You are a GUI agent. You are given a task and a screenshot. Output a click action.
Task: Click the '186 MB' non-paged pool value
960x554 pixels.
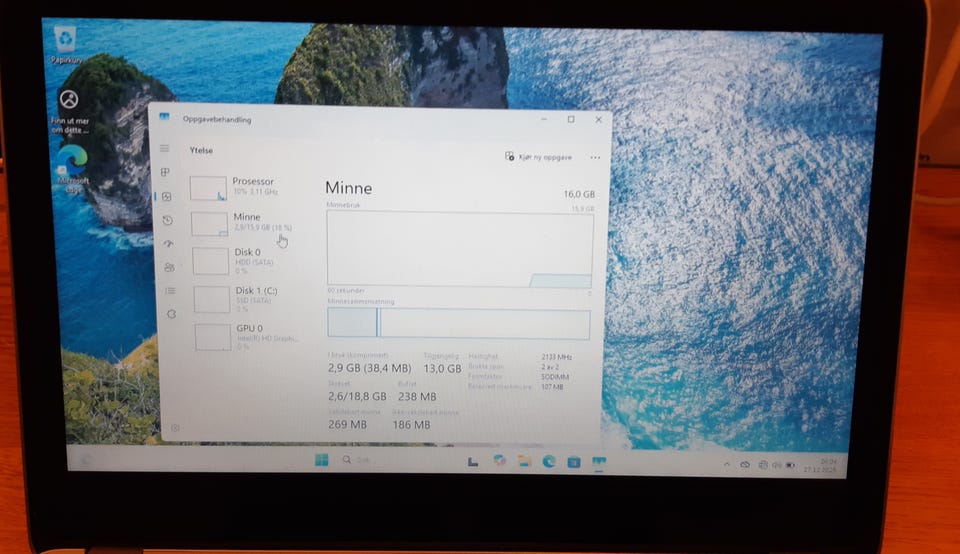(411, 424)
